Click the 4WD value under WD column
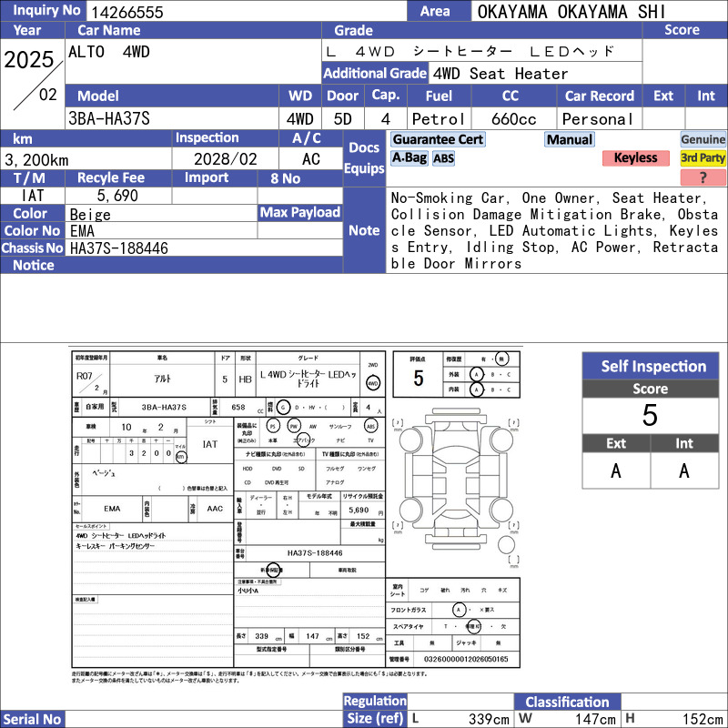728x728 pixels. point(300,119)
